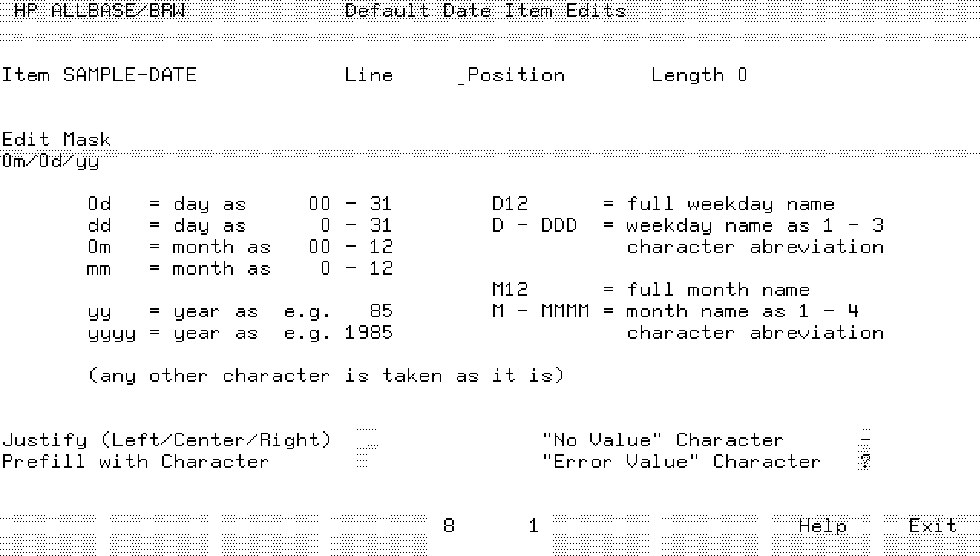This screenshot has height=556, width=980.
Task: Click the HP ALLBASE/BRW header label
Action: tap(100, 11)
